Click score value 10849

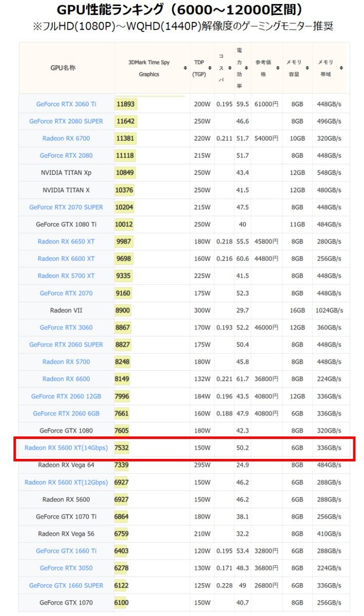(126, 173)
